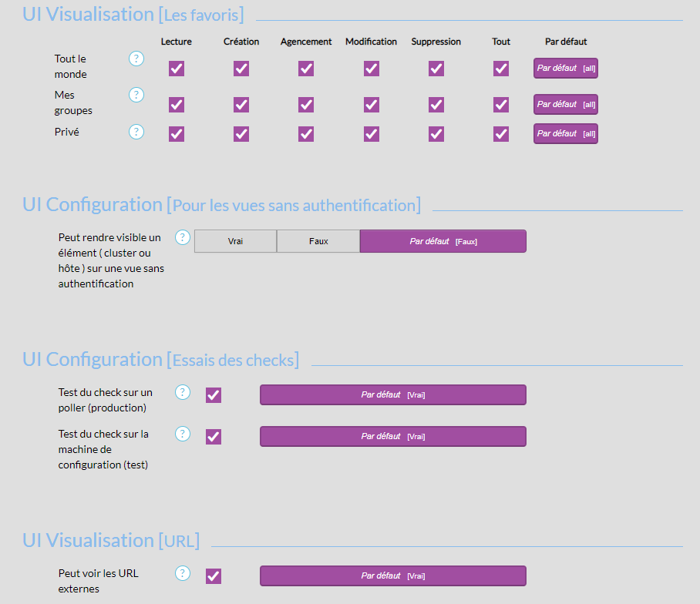Toggle Tout checkbox for Tout le monde
The height and width of the screenshot is (604, 700).
tap(501, 69)
